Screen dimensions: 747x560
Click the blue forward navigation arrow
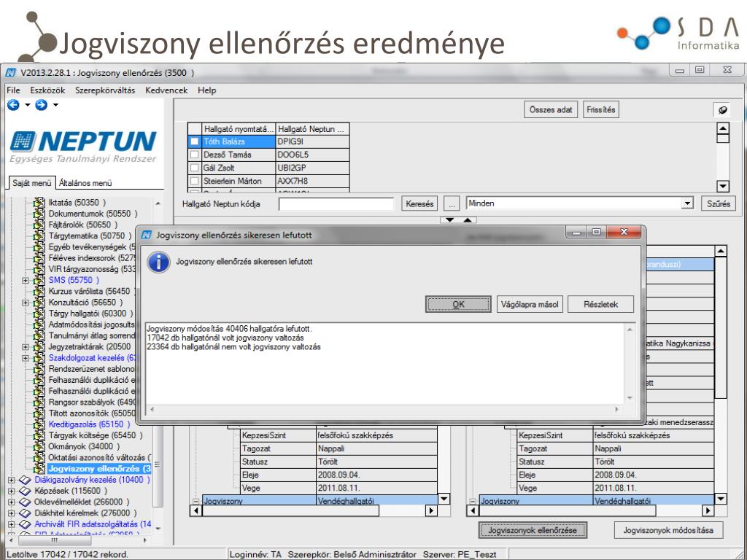coord(42,105)
